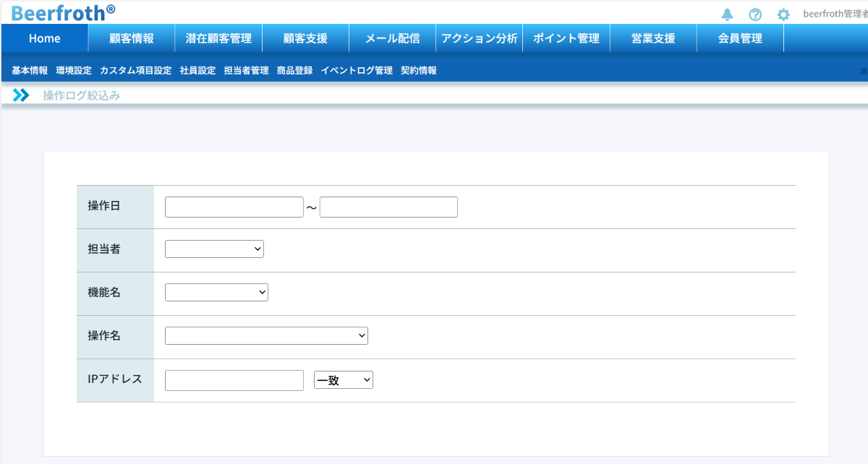Open the help question mark icon

coord(755,14)
